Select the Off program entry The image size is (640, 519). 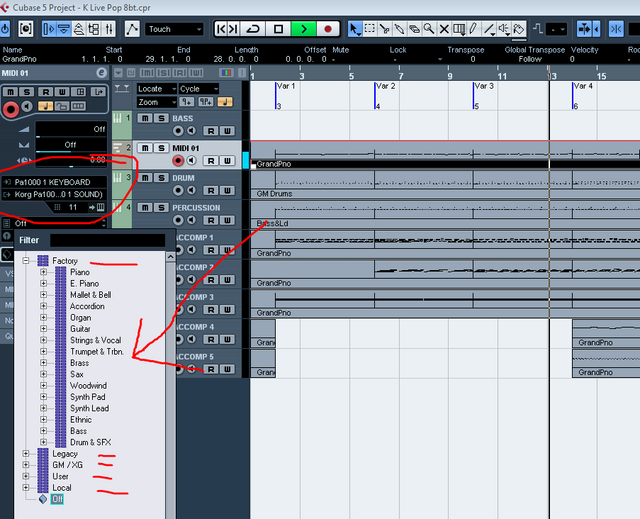tap(57, 499)
